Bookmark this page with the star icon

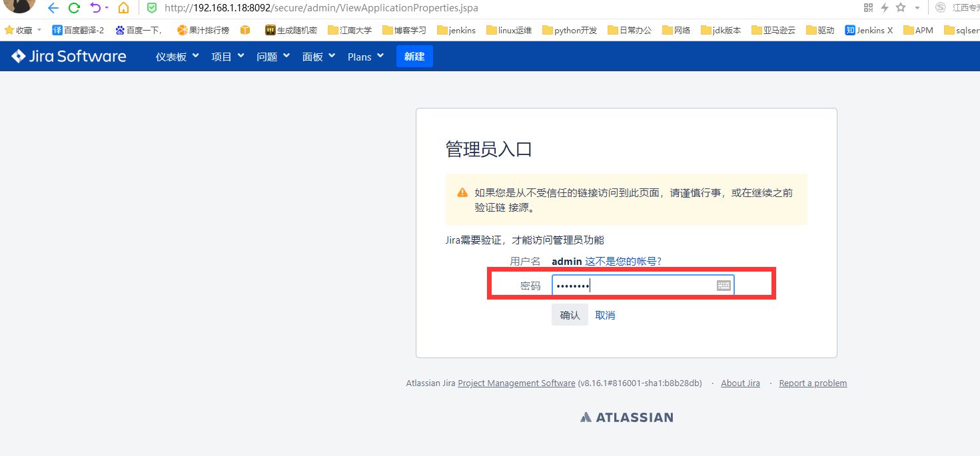pyautogui.click(x=901, y=7)
